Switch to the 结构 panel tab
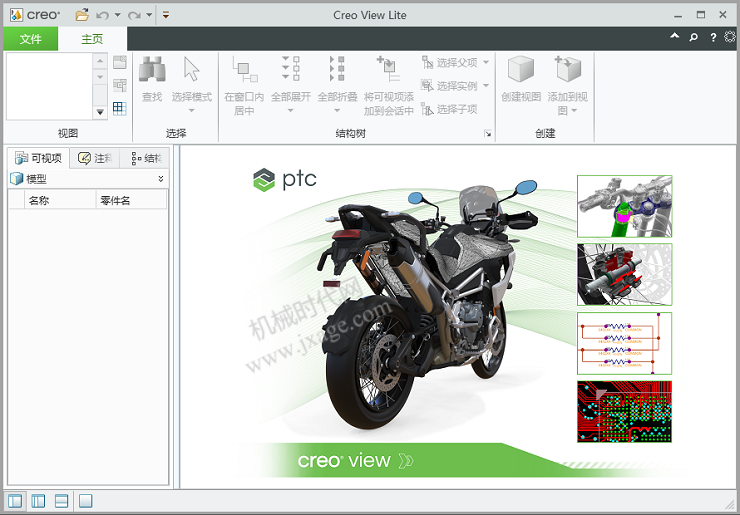 pyautogui.click(x=145, y=159)
